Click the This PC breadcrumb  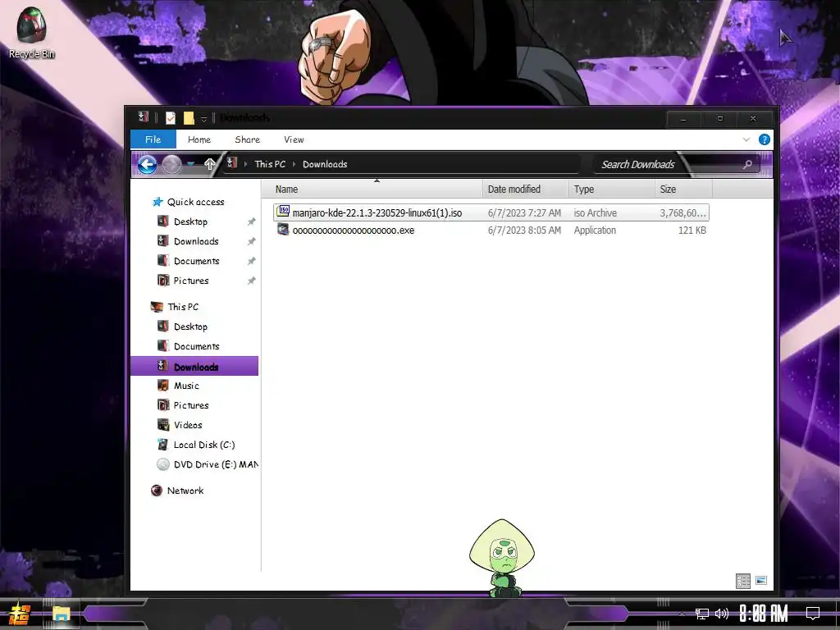pyautogui.click(x=270, y=164)
